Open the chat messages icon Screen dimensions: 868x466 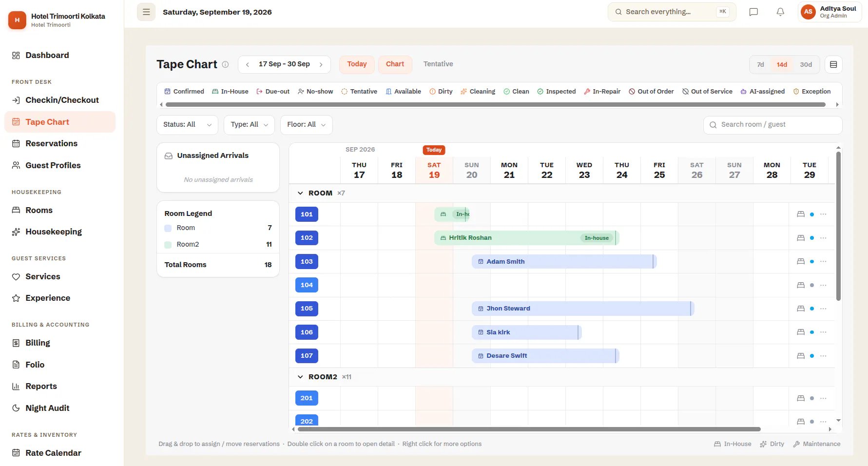click(753, 12)
